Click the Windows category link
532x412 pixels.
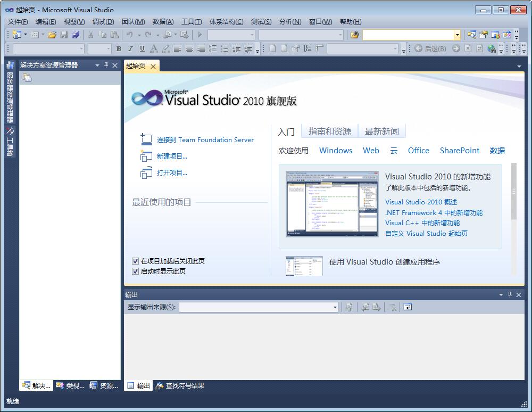coord(336,150)
